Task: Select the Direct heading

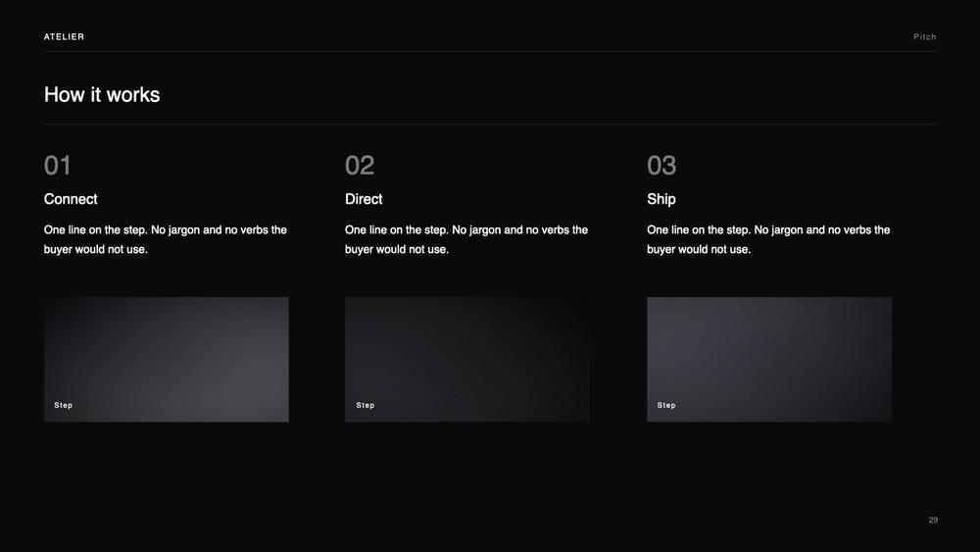Action: tap(364, 199)
